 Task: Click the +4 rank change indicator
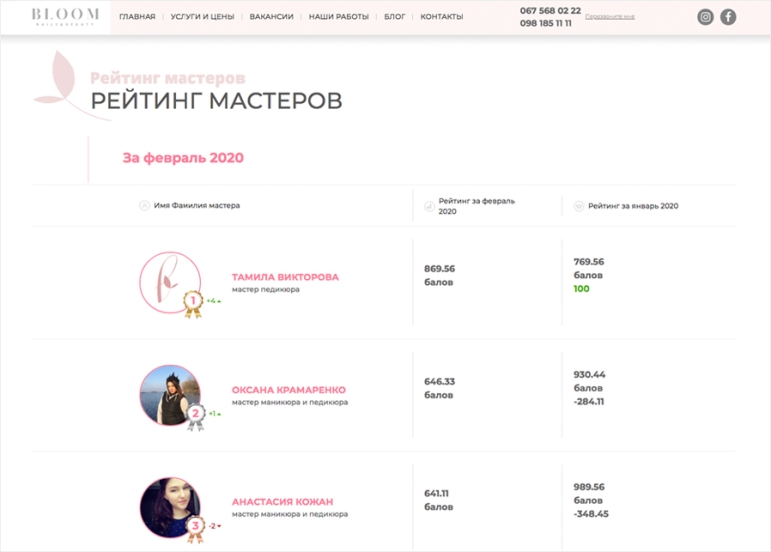[x=213, y=301]
